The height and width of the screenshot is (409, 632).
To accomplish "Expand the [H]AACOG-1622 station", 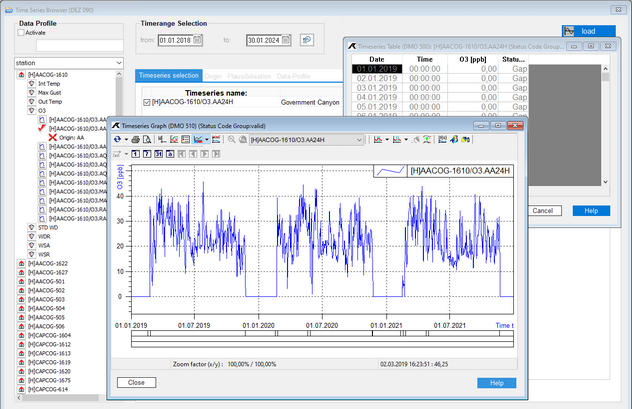I will [21, 264].
